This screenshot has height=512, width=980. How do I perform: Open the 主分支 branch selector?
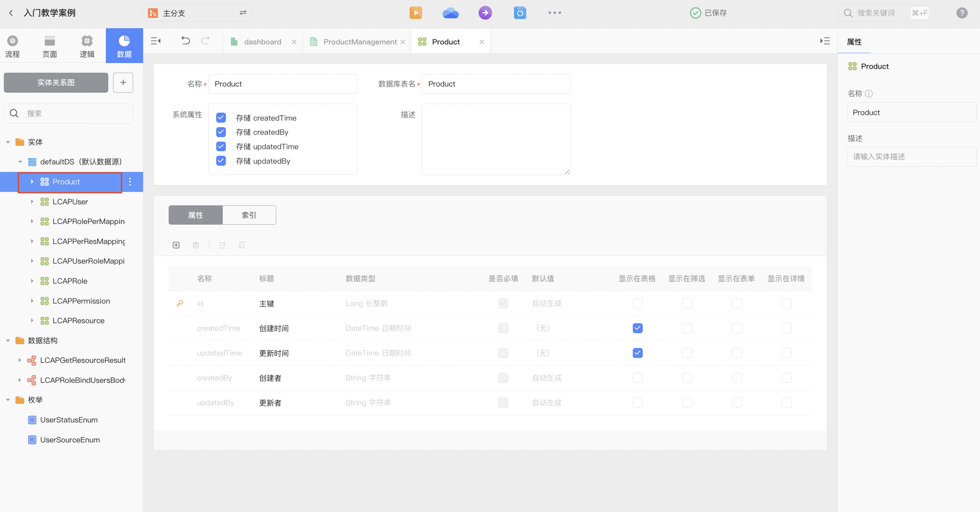click(198, 13)
